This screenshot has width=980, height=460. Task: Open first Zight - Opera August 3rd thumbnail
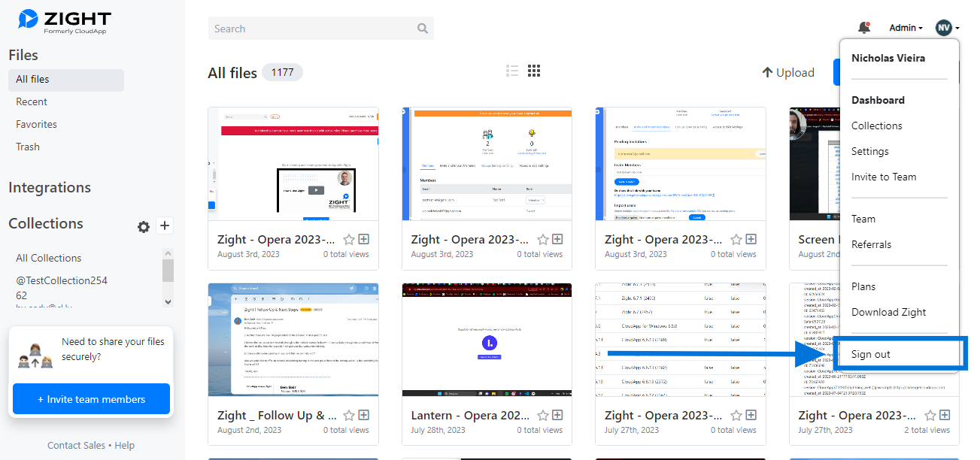(x=293, y=164)
